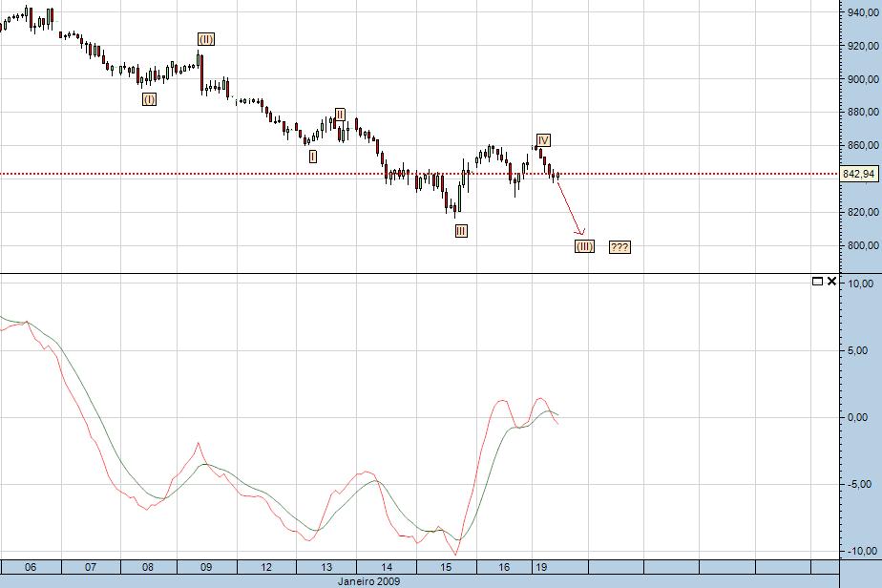Select date 09 on time axis
This screenshot has height=588, width=882.
click(206, 567)
